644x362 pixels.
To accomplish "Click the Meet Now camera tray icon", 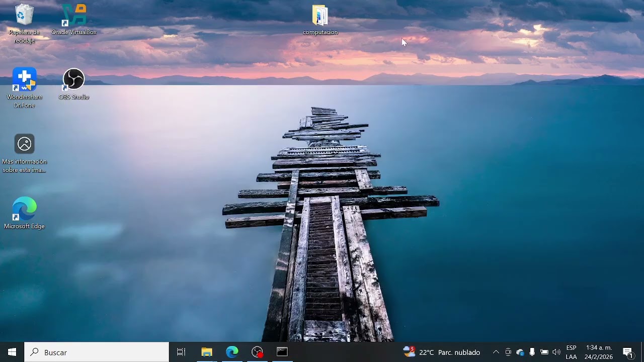I will tap(508, 352).
